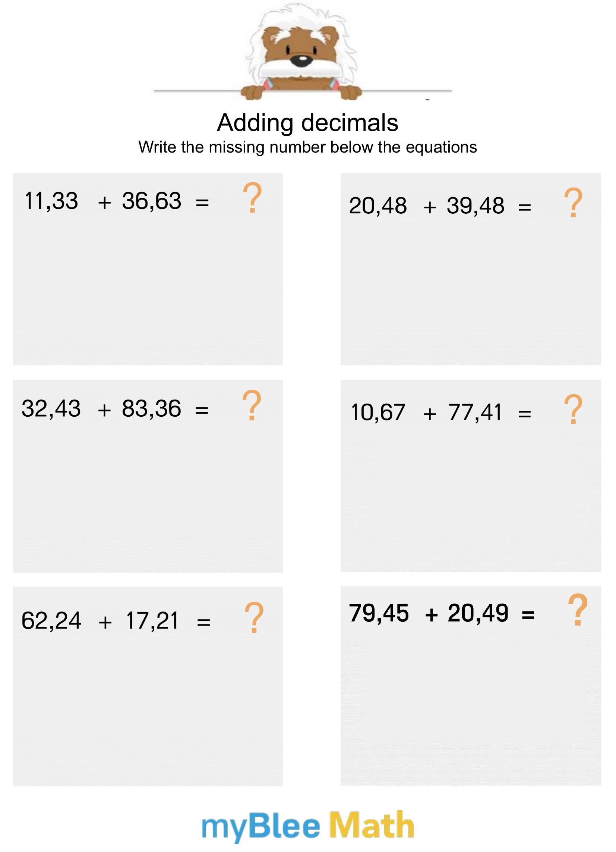This screenshot has height=852, width=616.
Task: Click the number 17,21
Action: [152, 621]
